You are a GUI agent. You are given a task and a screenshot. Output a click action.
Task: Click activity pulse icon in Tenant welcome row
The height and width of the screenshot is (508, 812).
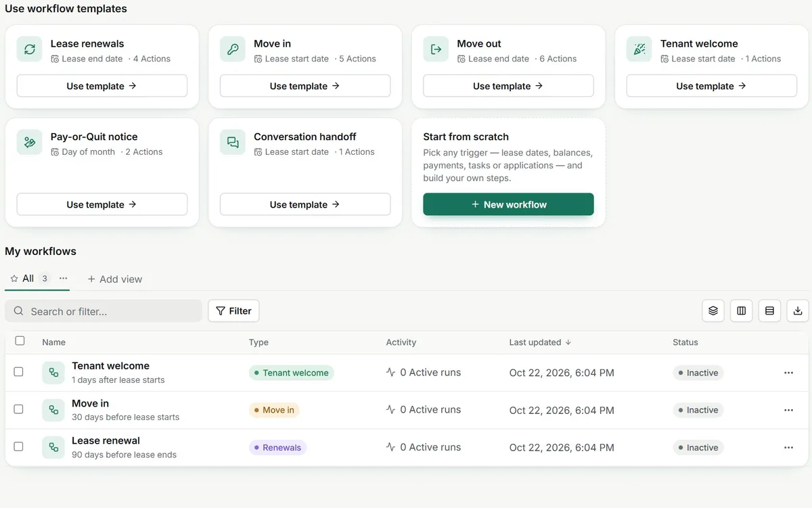(x=390, y=372)
